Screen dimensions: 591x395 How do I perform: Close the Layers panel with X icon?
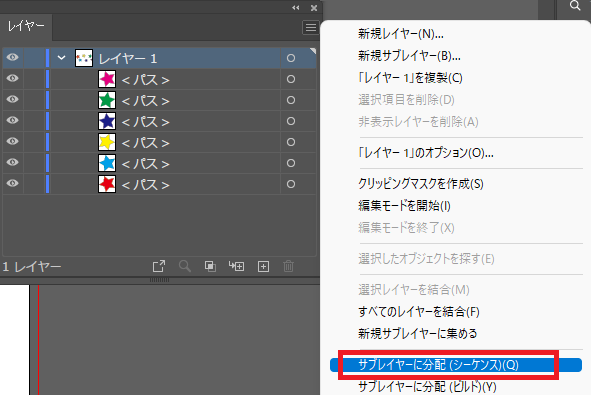click(314, 8)
